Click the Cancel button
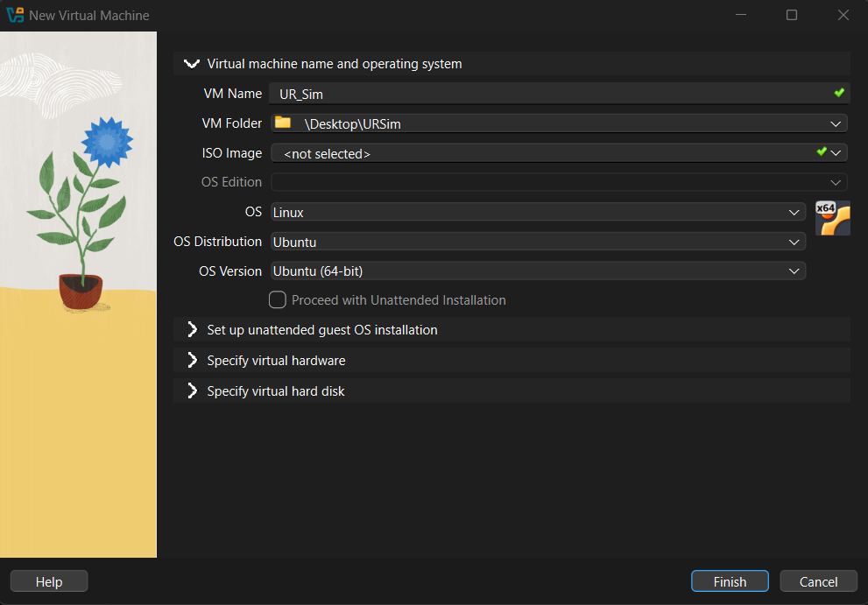The height and width of the screenshot is (605, 868). click(x=819, y=581)
